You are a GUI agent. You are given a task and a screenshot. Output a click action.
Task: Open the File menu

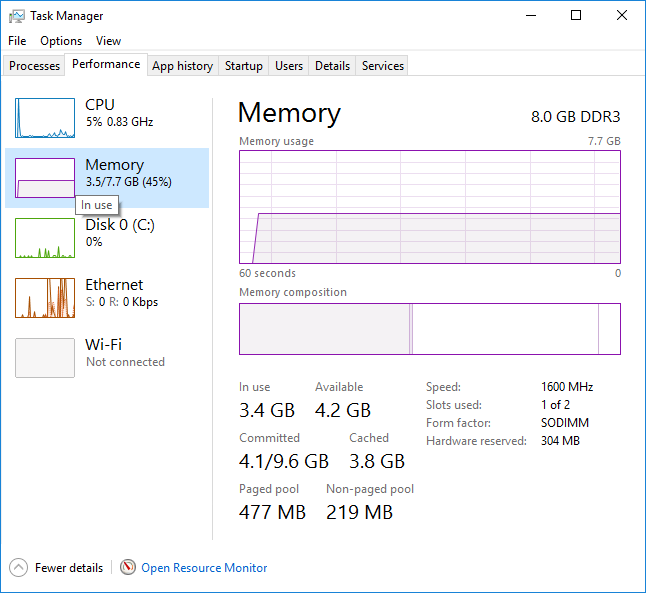17,41
